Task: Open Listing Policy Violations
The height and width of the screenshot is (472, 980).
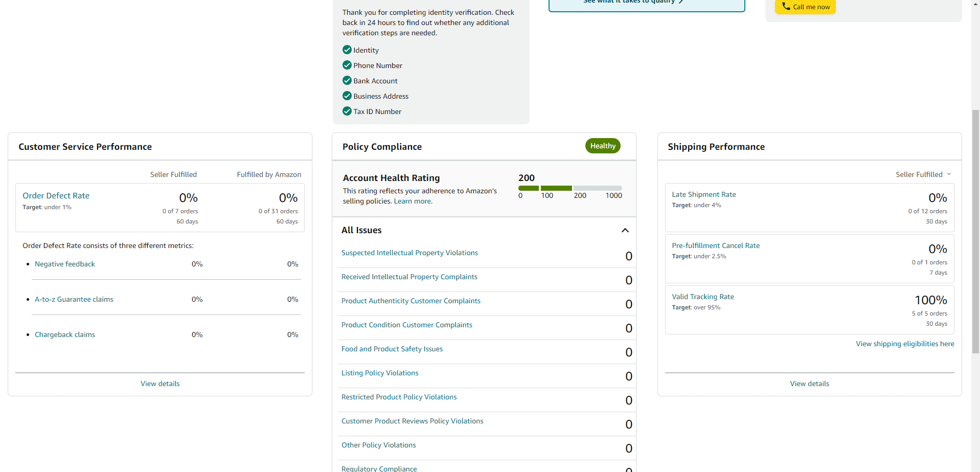Action: [x=380, y=373]
